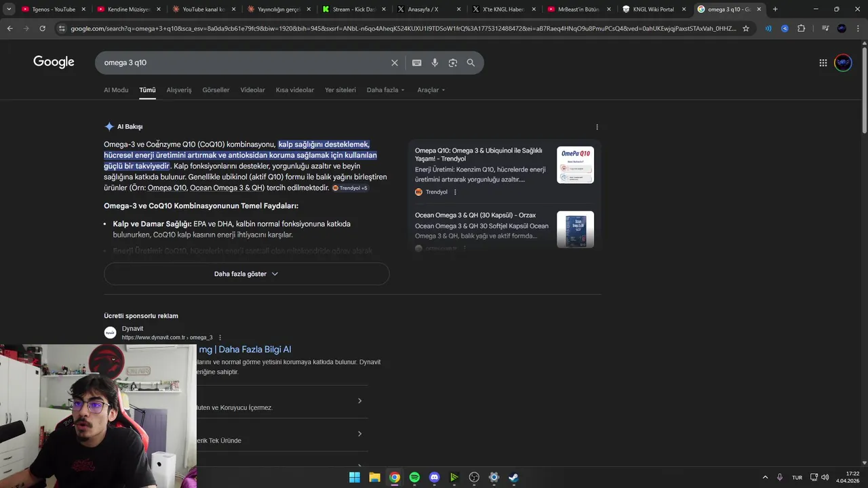The image size is (868, 488).
Task: Open AI overview three-dot options
Action: [597, 127]
